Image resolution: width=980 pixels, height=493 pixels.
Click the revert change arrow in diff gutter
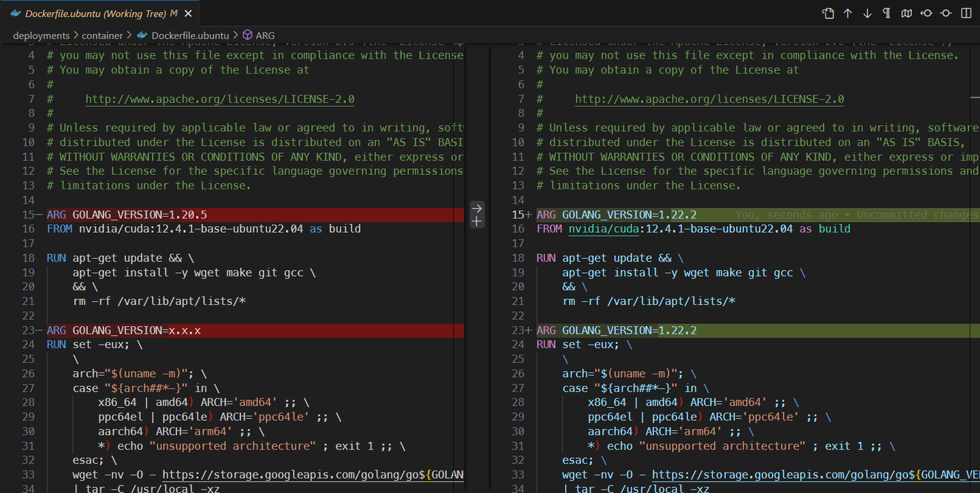click(x=477, y=208)
